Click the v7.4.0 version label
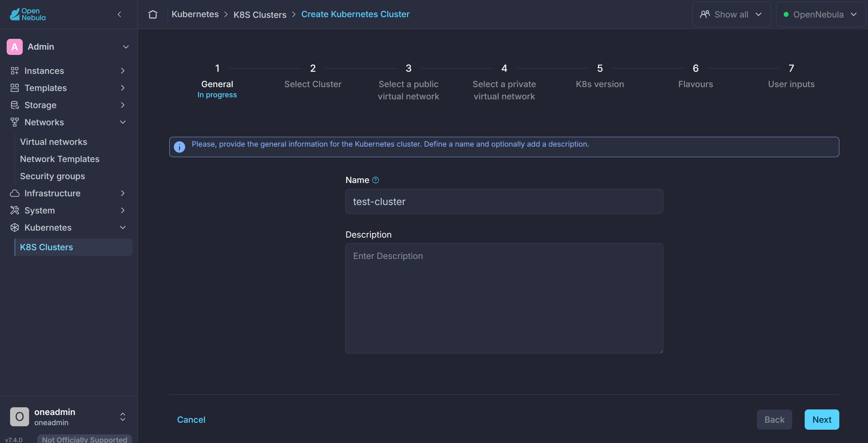Viewport: 868px width, 443px height. coord(14,440)
